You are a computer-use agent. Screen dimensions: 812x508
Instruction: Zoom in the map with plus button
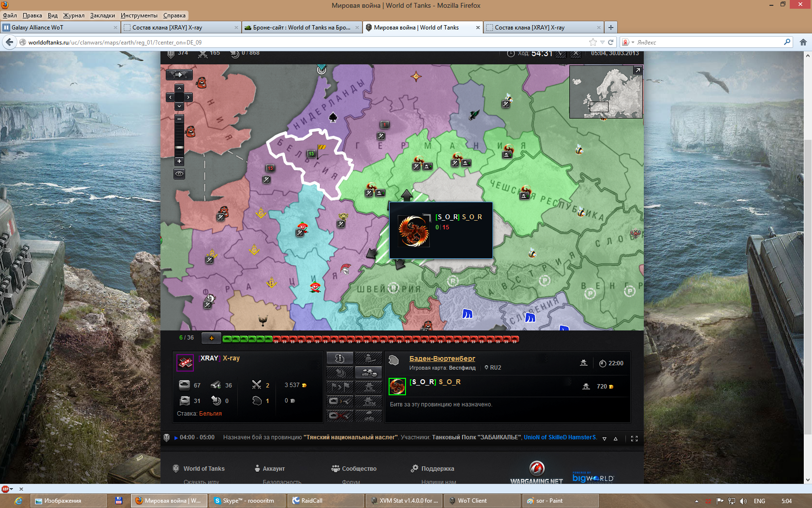tap(179, 161)
